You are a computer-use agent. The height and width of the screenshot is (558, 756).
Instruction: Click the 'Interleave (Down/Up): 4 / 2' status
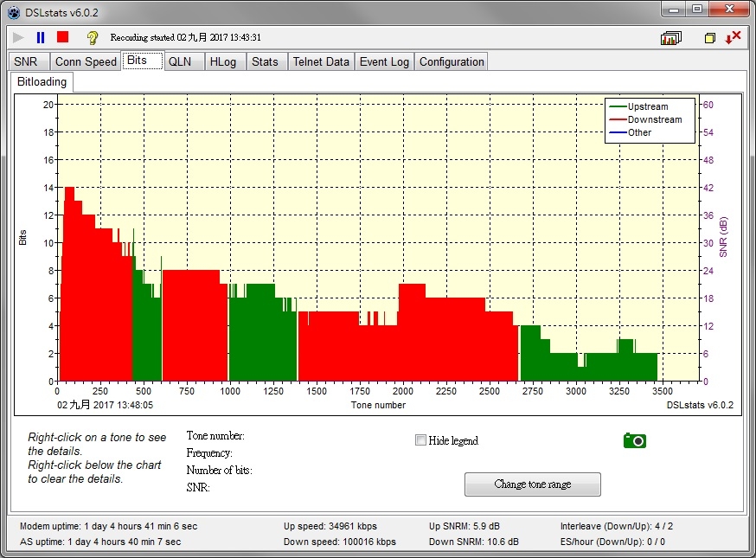tap(617, 526)
